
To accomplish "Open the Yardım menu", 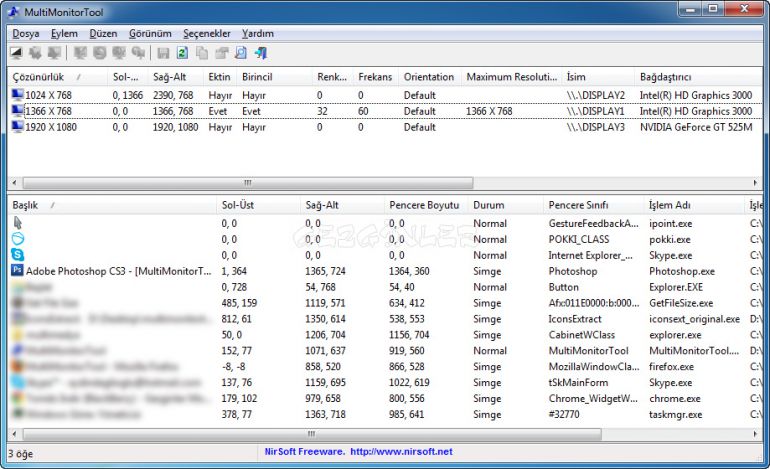I will 258,33.
